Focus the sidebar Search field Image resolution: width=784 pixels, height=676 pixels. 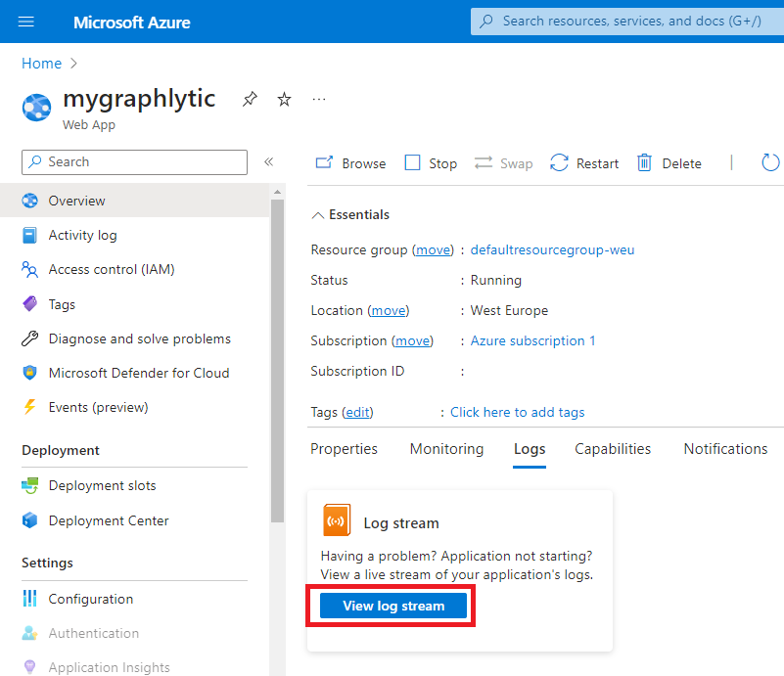click(137, 162)
